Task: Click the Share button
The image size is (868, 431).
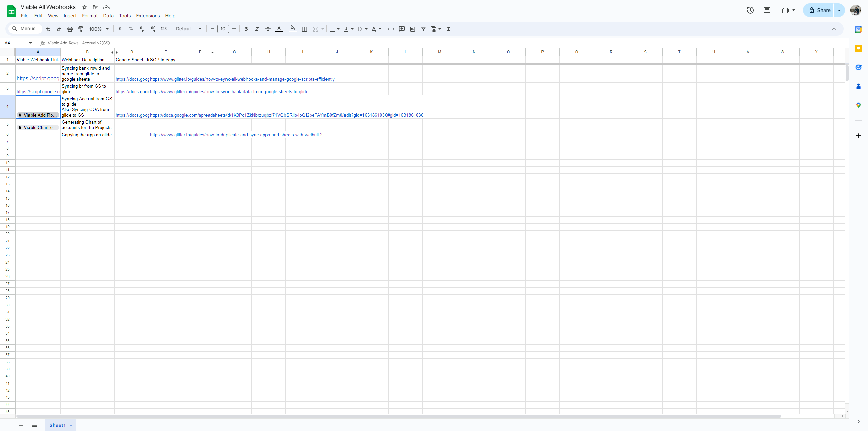Action: [818, 10]
